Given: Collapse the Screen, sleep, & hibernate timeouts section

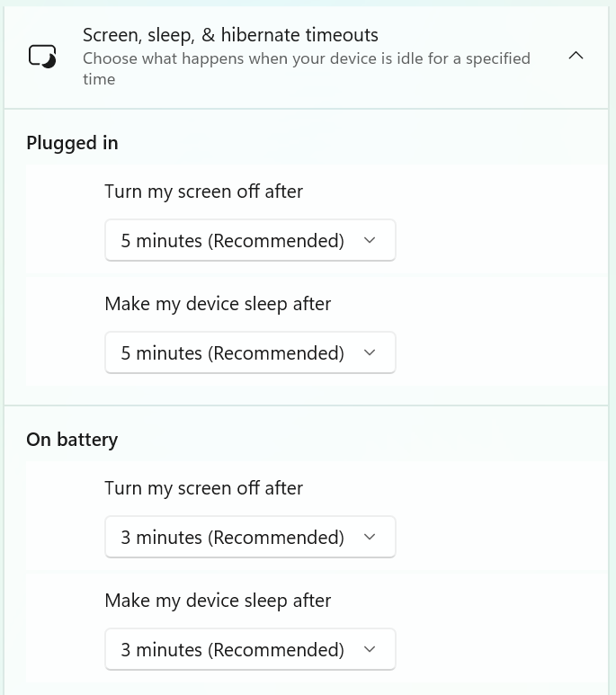Looking at the screenshot, I should click(x=576, y=56).
